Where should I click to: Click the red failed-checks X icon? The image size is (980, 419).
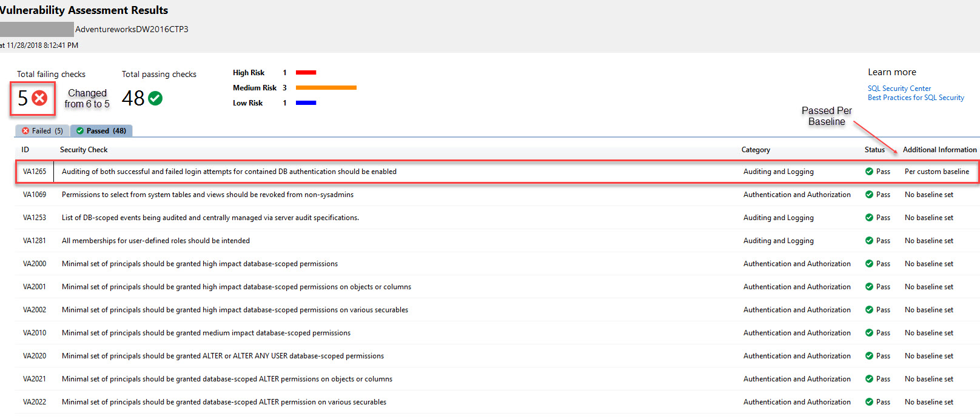coord(39,98)
